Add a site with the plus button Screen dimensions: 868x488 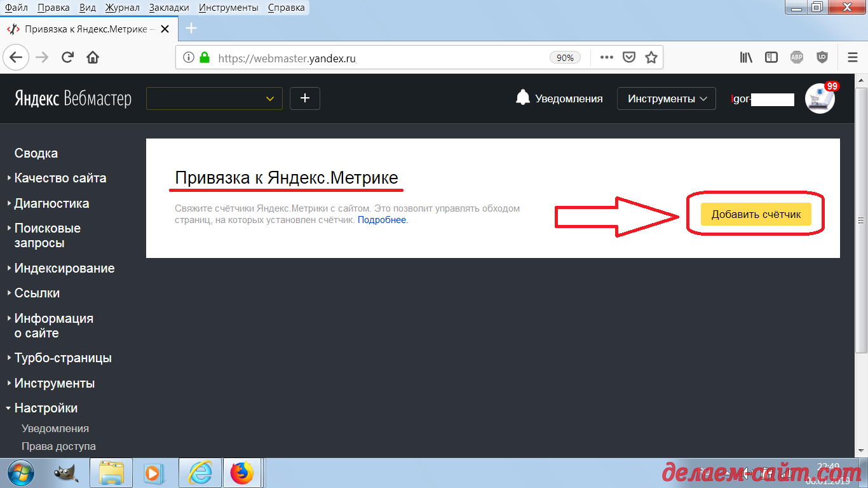coord(305,98)
